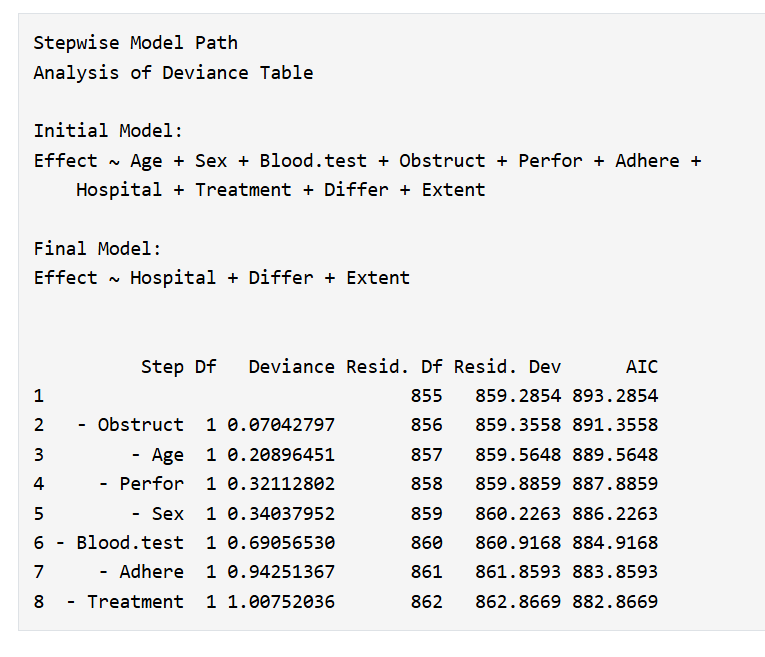The width and height of the screenshot is (765, 657).
Task: Click the deviance value 1.00752036
Action: click(281, 601)
